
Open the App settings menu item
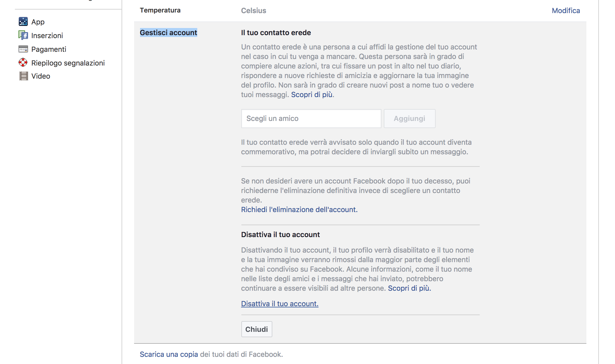click(x=38, y=22)
